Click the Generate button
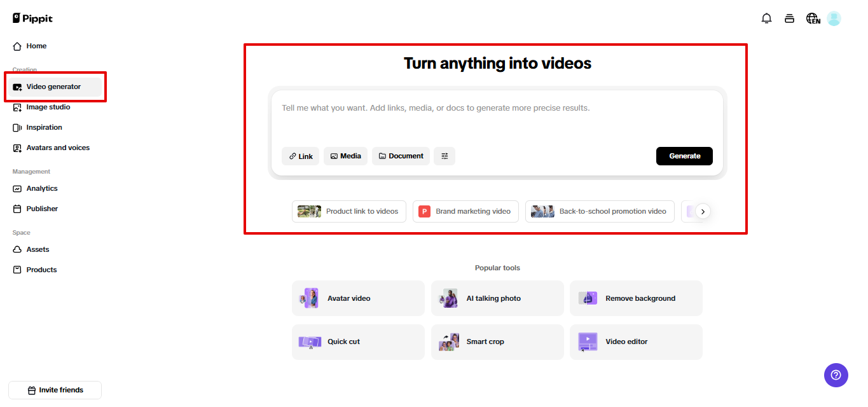The height and width of the screenshot is (407, 868). coord(684,156)
